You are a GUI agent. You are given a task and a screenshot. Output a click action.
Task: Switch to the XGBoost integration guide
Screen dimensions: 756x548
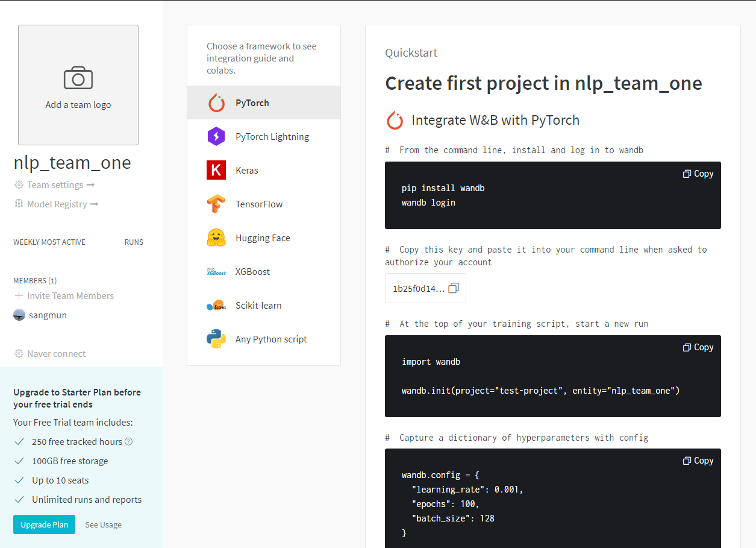(x=264, y=272)
